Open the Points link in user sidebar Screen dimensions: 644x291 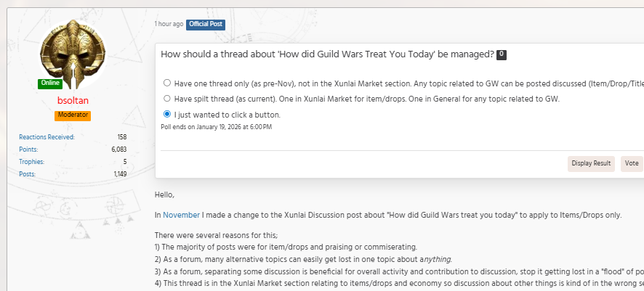tap(28, 149)
